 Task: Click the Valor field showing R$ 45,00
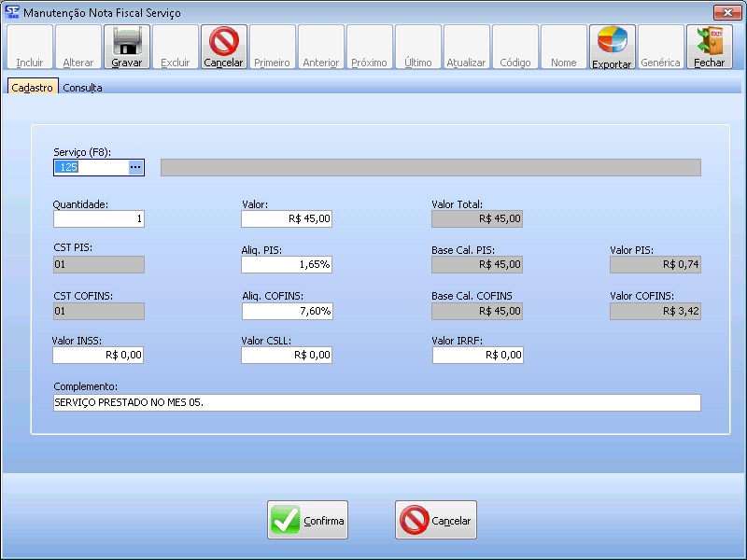tap(287, 219)
